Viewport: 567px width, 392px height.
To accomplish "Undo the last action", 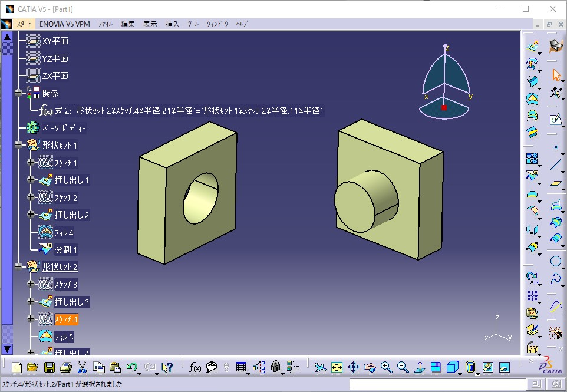I will 131,367.
